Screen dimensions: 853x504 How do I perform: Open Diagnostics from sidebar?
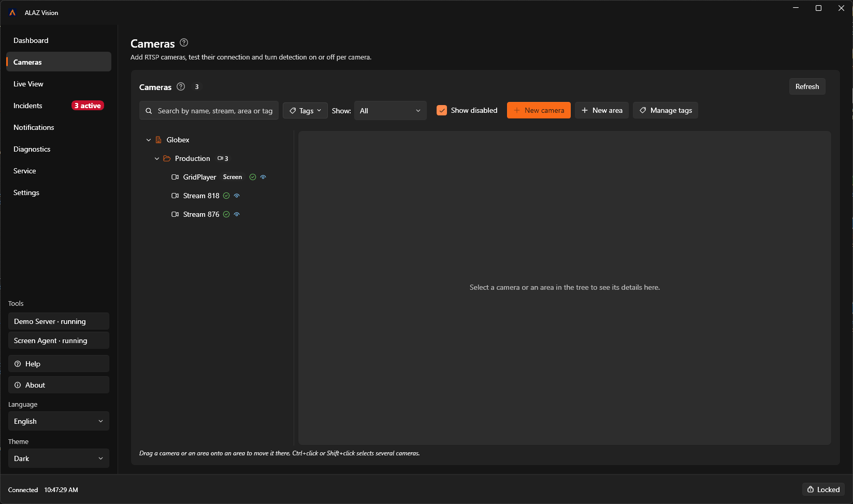(59, 149)
